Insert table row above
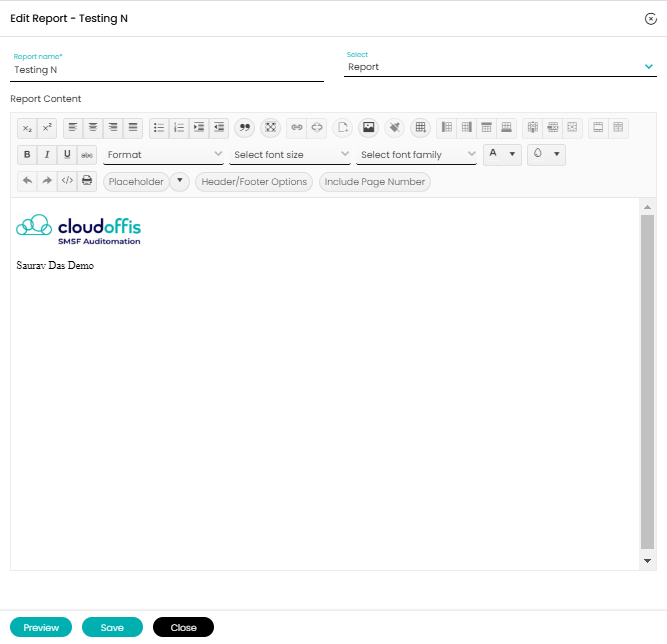Screen dimensions: 667x644 tap(487, 128)
